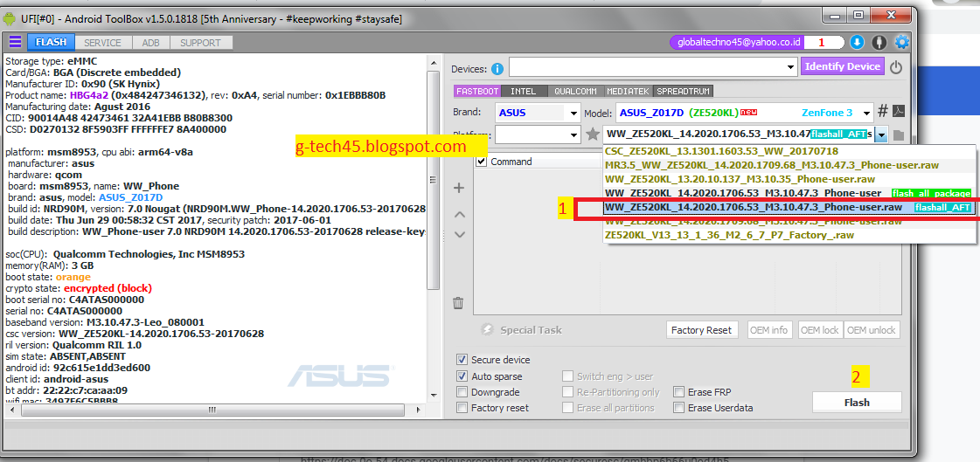Select the INTEL mode tab

[523, 91]
